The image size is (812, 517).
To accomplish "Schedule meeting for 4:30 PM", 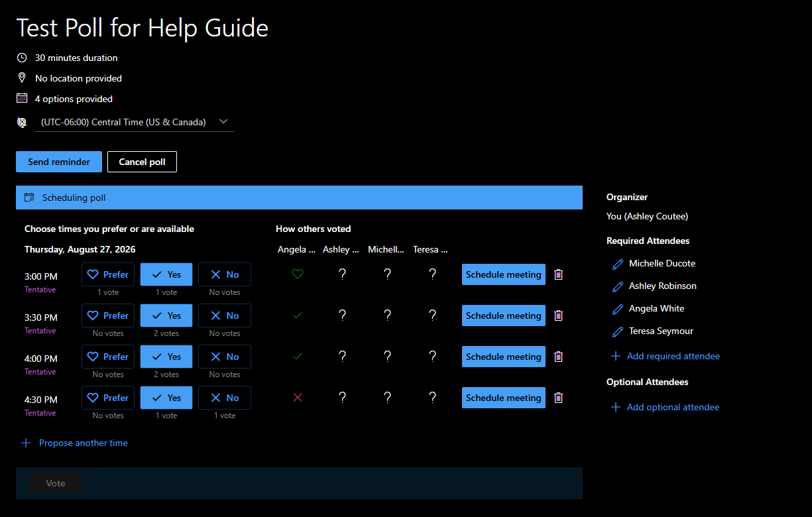I will click(504, 398).
